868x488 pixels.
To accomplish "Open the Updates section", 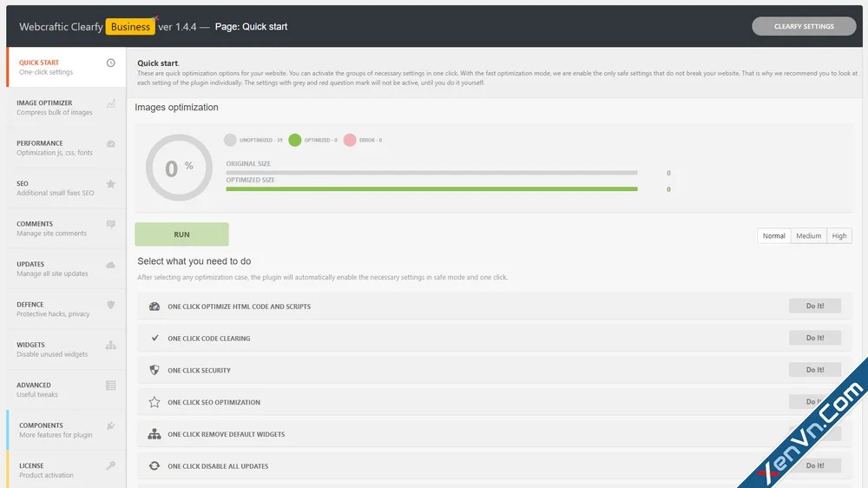I will tap(67, 268).
